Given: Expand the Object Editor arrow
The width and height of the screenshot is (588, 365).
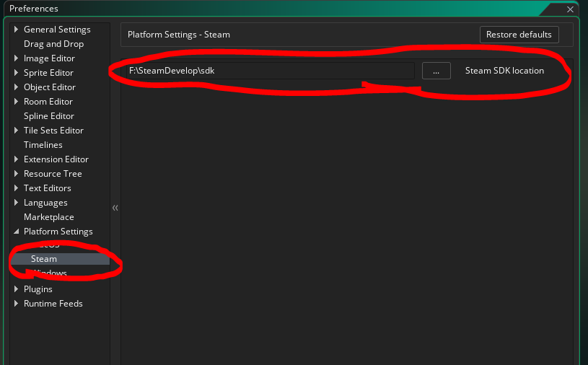Looking at the screenshot, I should point(16,87).
